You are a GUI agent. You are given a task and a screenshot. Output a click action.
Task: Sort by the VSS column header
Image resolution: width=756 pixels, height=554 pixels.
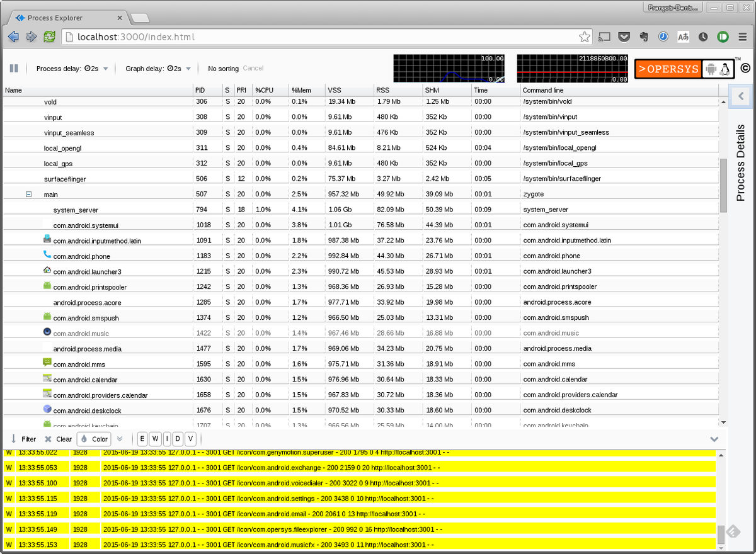point(350,91)
